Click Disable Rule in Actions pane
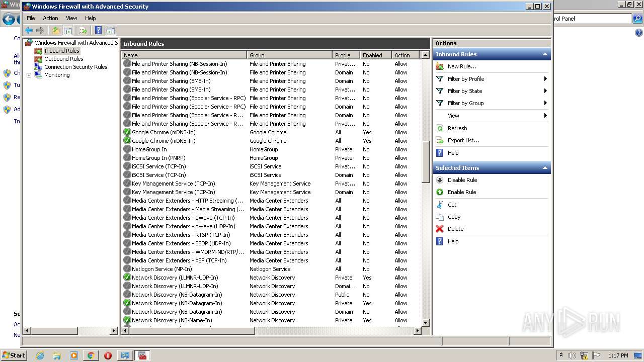This screenshot has height=362, width=644. pyautogui.click(x=462, y=180)
